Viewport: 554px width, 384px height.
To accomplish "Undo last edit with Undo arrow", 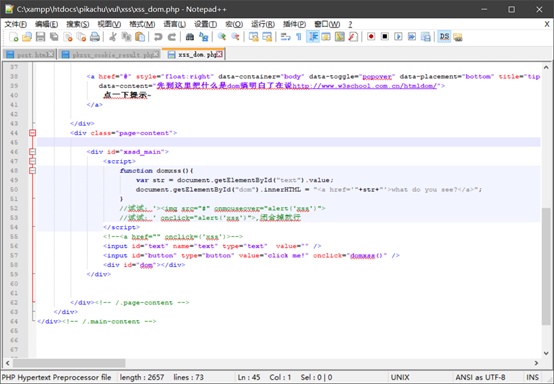I will (x=158, y=37).
